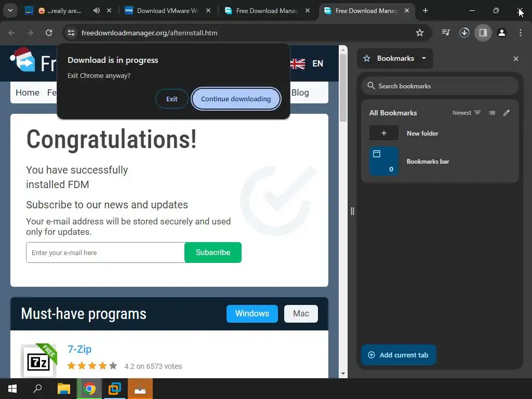Select the side panel resize handle

(352, 211)
